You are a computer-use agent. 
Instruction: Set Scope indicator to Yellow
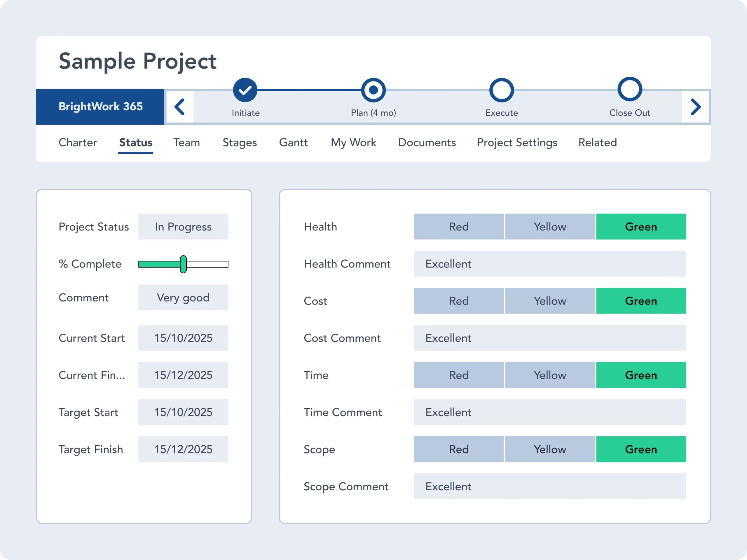pos(549,449)
